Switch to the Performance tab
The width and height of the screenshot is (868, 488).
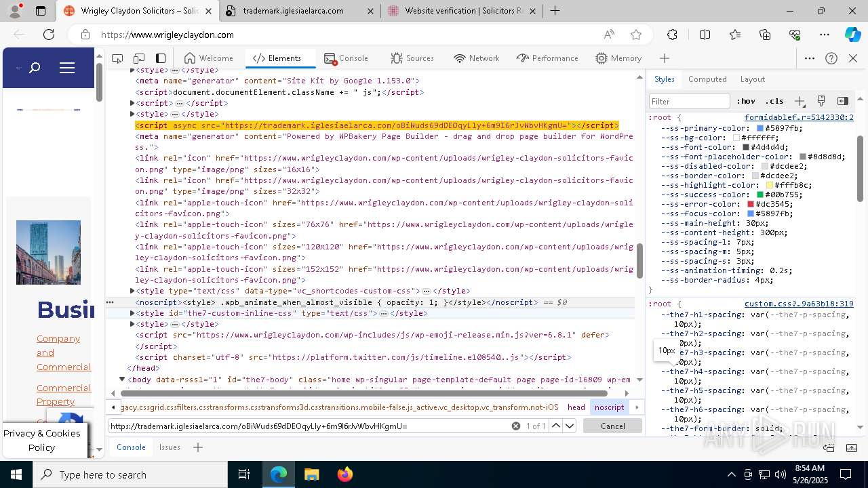[547, 58]
